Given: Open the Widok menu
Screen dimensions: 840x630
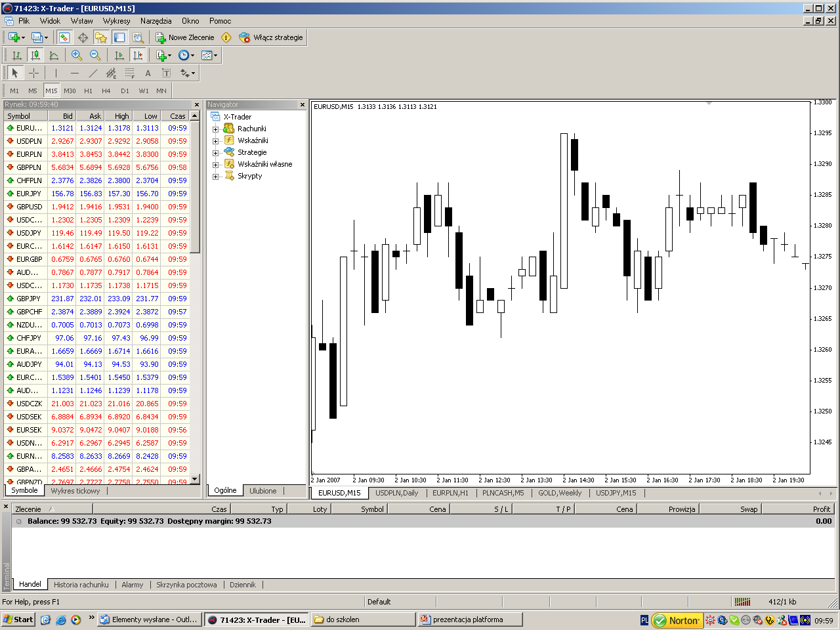Looking at the screenshot, I should point(51,21).
